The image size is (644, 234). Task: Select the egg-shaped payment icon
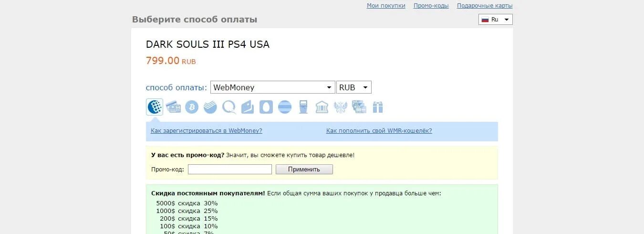[266, 107]
